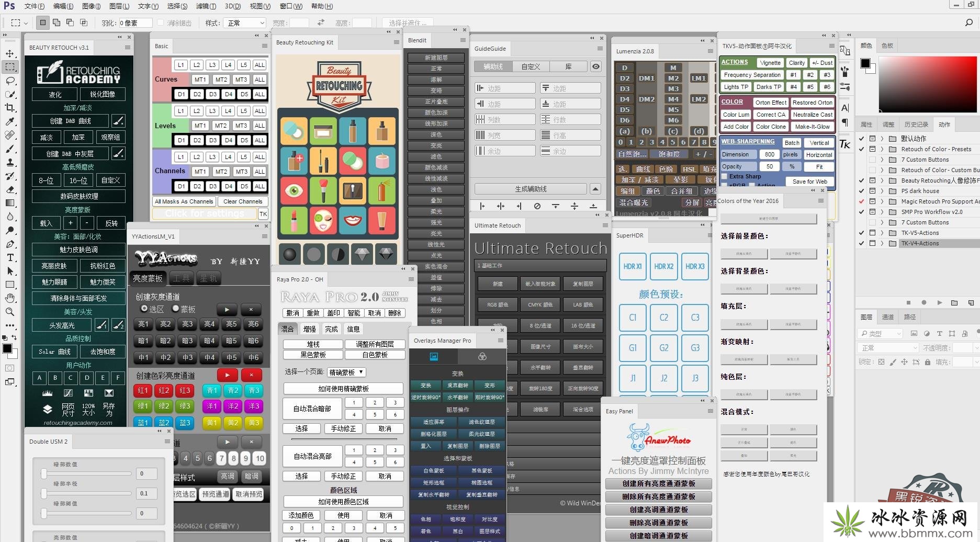Toggle the checkmark for 默认动作 action set

[862, 139]
